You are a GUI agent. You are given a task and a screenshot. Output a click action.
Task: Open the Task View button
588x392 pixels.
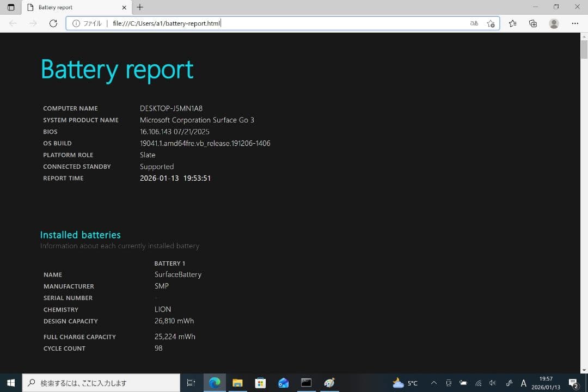(x=191, y=383)
